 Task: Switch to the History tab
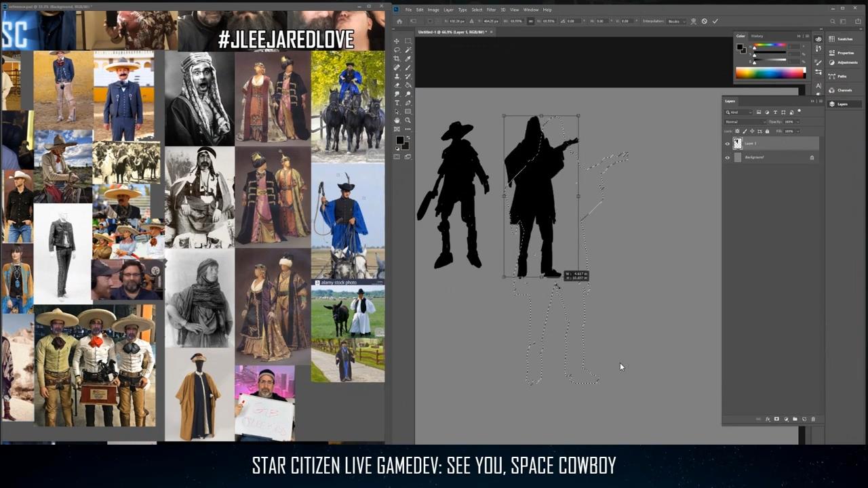tap(757, 36)
